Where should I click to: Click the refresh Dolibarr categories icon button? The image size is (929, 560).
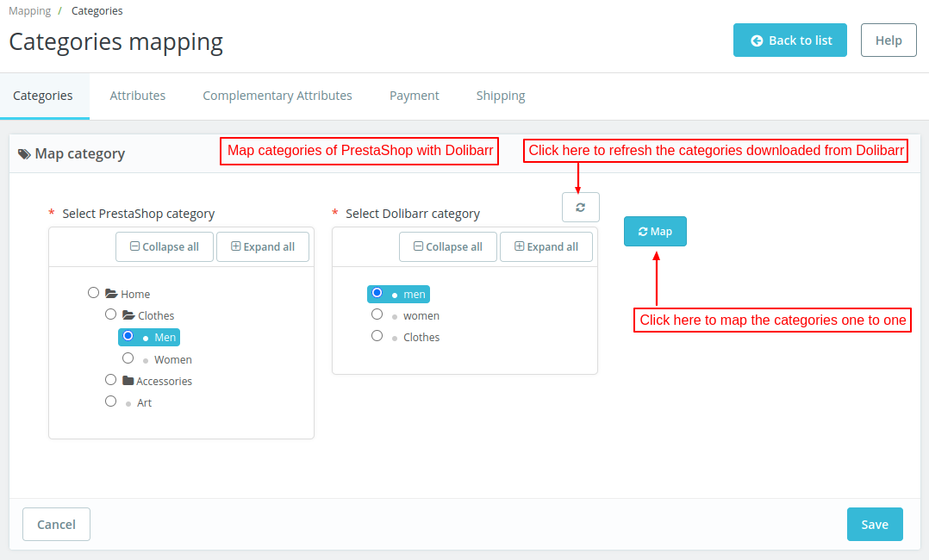(580, 208)
